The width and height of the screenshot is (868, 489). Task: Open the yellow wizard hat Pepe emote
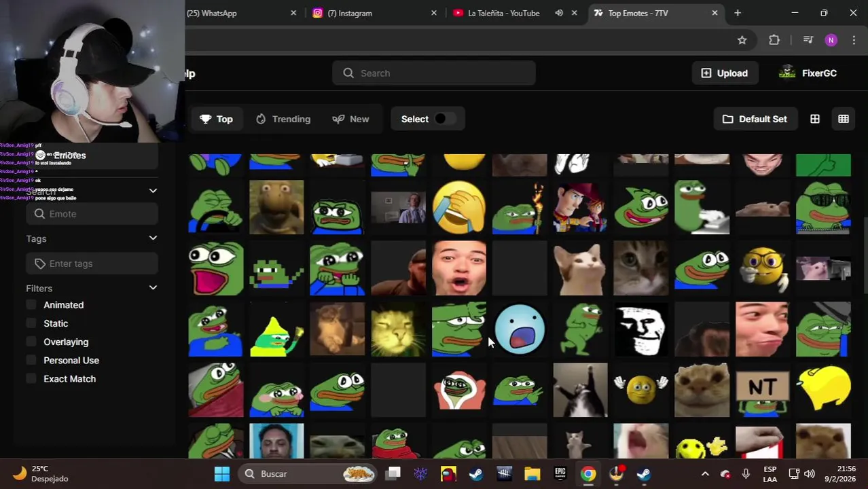(276, 329)
